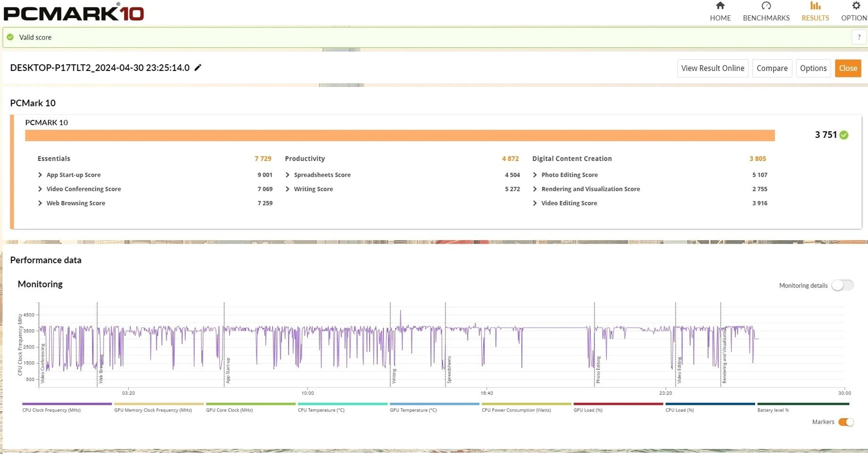Click the Digital Content Creation score 3 805
Viewport: 868px width, 454px height.
pyautogui.click(x=757, y=159)
